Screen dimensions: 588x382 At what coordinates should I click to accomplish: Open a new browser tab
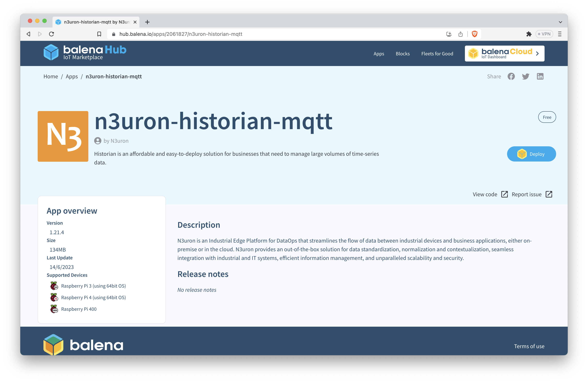(147, 22)
